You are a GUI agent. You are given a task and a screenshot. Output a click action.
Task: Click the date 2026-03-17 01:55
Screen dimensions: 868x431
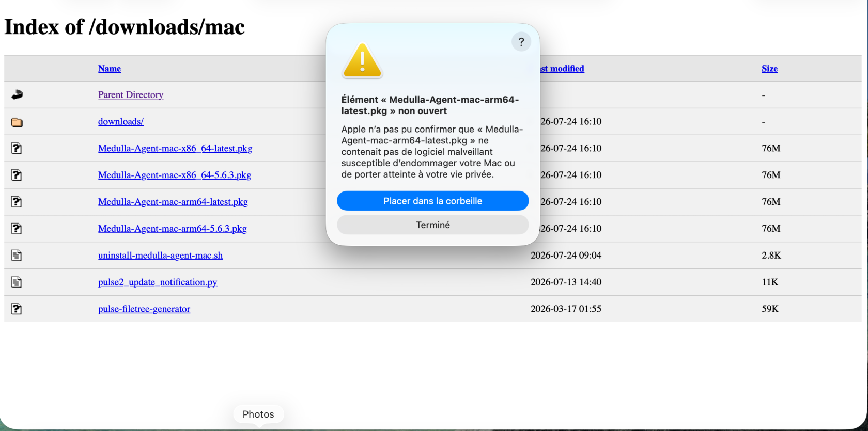(566, 309)
